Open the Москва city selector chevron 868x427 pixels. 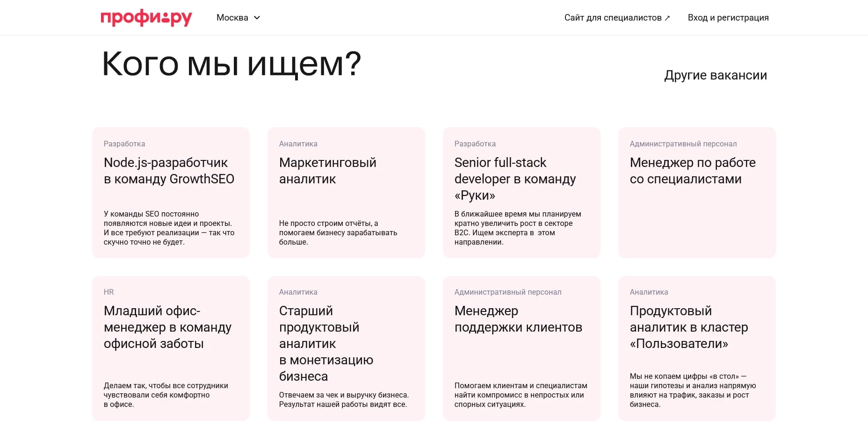click(257, 17)
